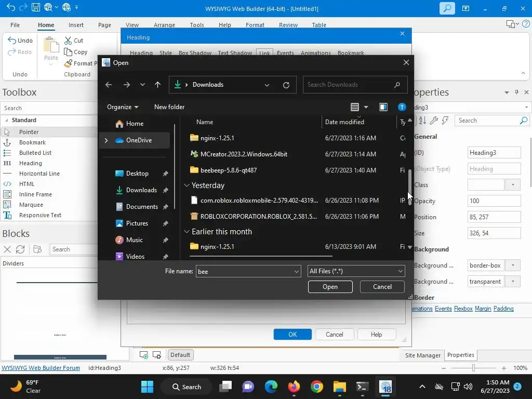Click the redo arrow in the title bar
This screenshot has width=532, height=399.
click(23, 7)
